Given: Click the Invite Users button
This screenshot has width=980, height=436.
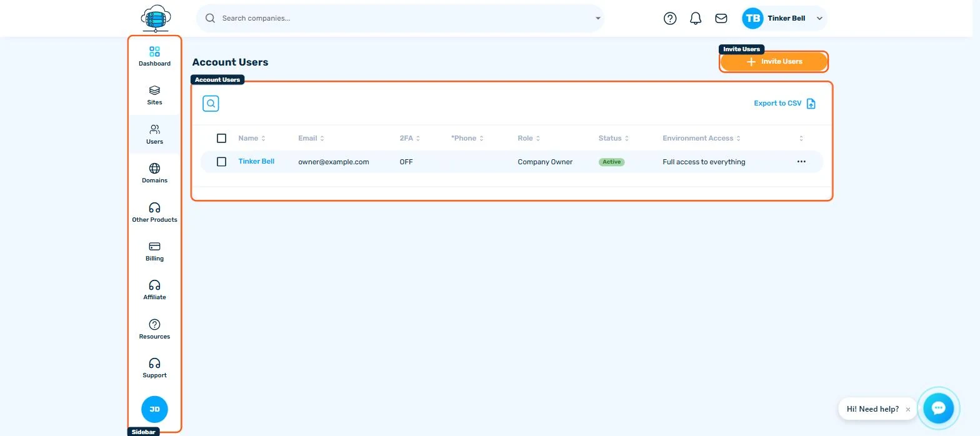Looking at the screenshot, I should click(x=774, y=62).
